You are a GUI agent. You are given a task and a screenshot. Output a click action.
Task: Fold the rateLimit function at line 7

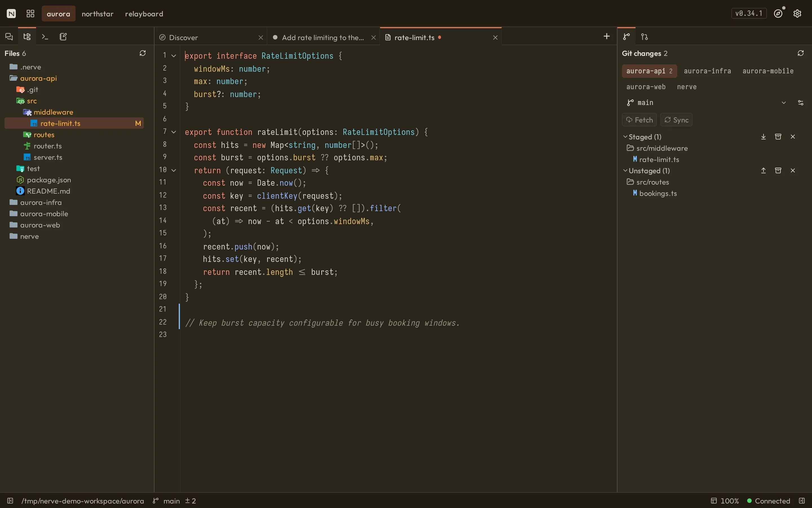[174, 132]
